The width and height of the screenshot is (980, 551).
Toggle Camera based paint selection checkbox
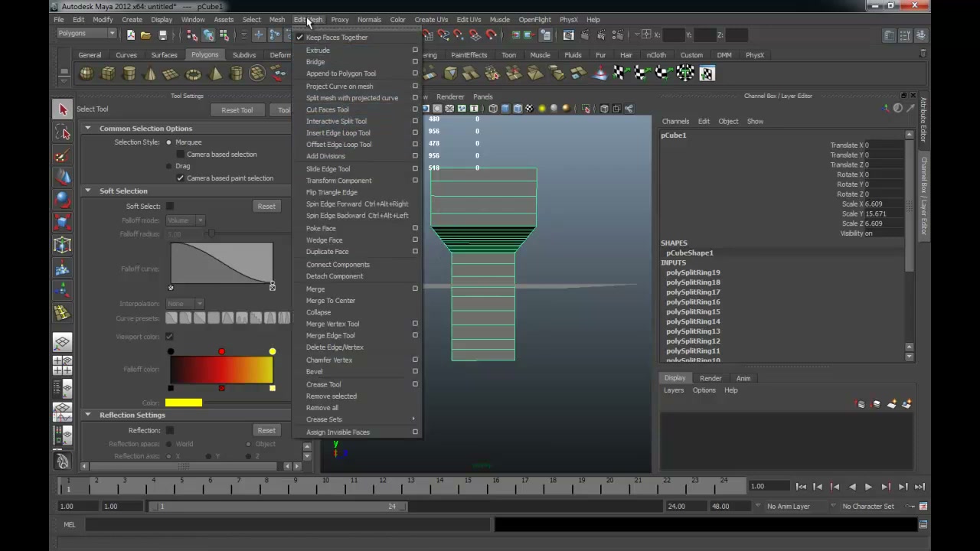pos(181,178)
